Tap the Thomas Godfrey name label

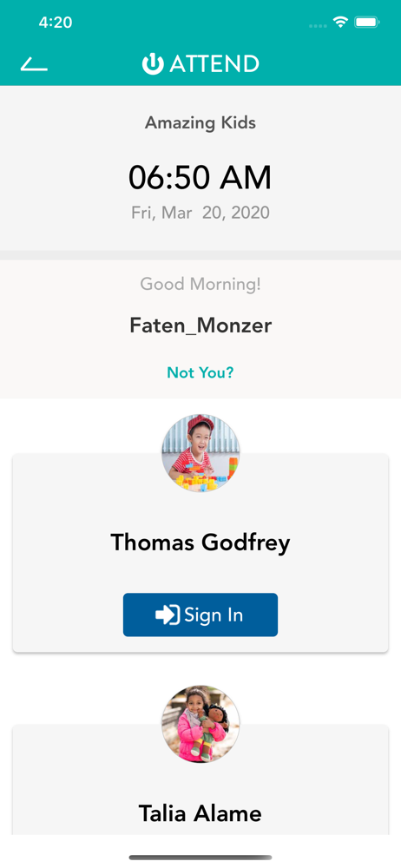(x=200, y=542)
